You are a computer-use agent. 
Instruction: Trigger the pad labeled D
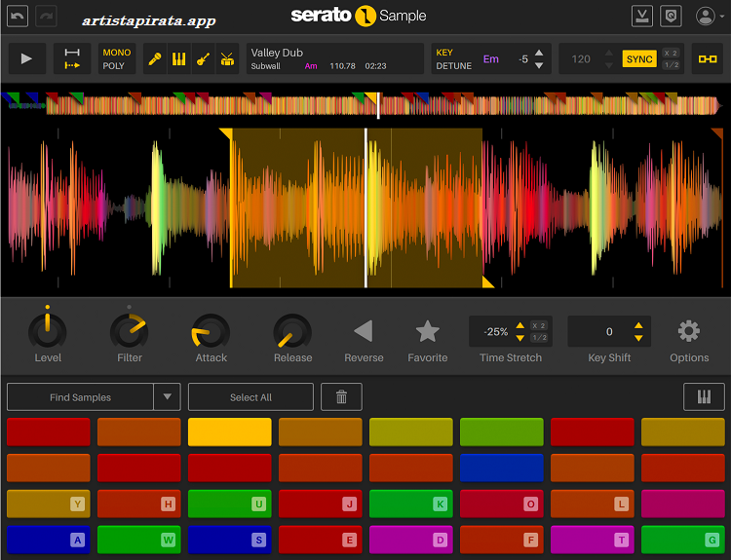click(x=410, y=540)
